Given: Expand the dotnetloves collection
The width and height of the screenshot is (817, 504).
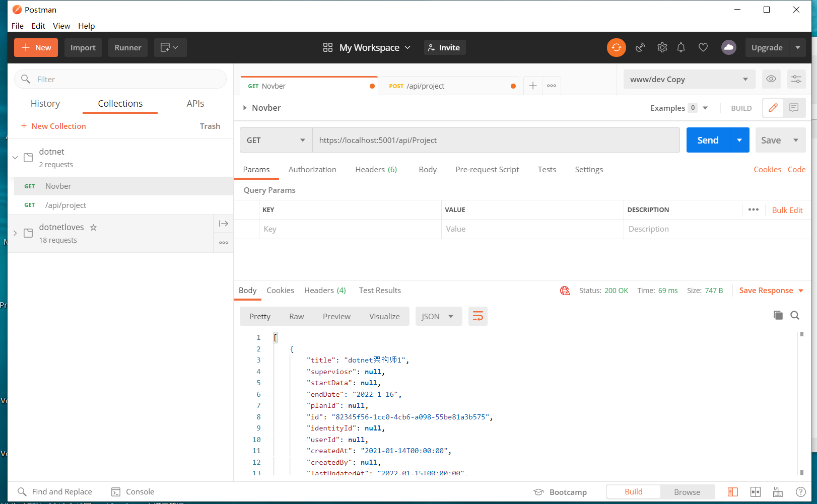Looking at the screenshot, I should pos(15,233).
